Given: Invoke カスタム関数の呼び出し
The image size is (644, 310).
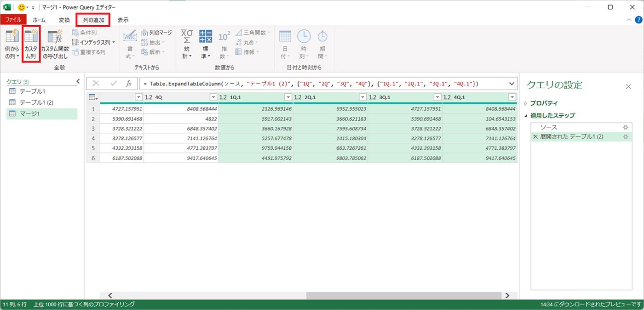Looking at the screenshot, I should (x=55, y=44).
